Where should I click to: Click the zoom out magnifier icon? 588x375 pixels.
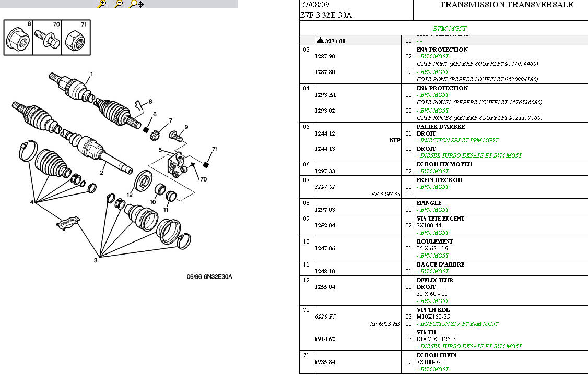119,4
